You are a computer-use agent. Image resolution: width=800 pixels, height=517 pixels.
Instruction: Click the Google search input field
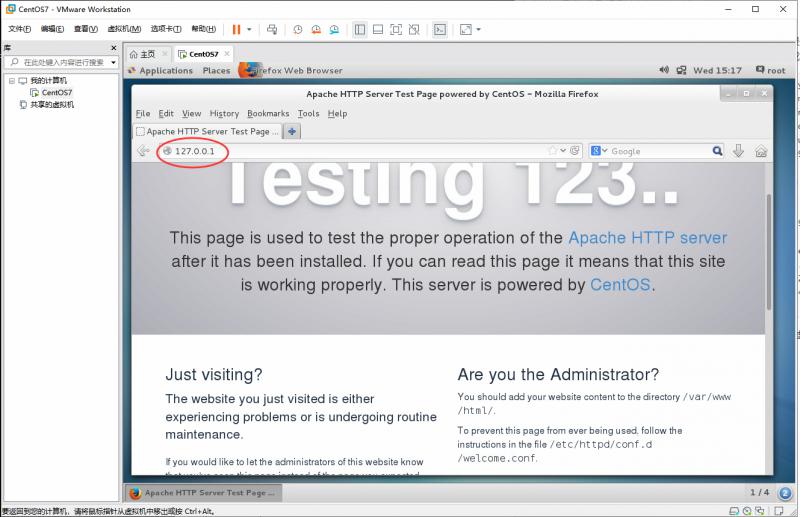661,151
